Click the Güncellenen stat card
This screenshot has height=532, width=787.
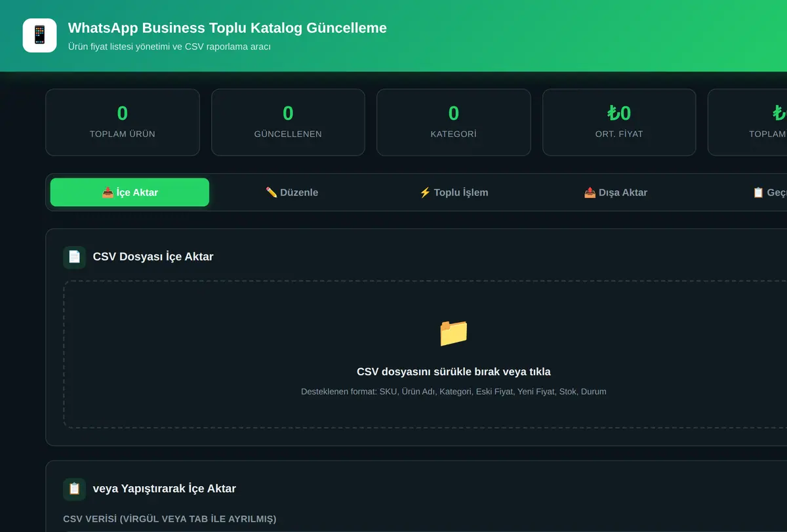pyautogui.click(x=288, y=123)
